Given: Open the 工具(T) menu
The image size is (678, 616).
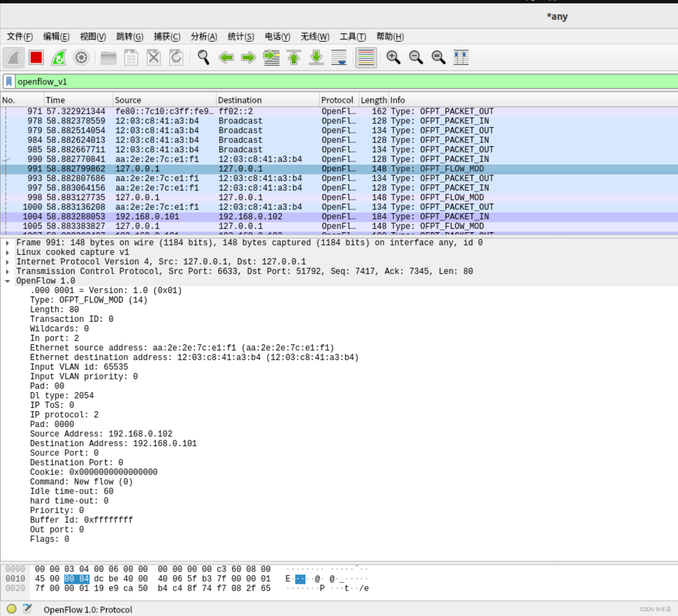Looking at the screenshot, I should pos(353,36).
